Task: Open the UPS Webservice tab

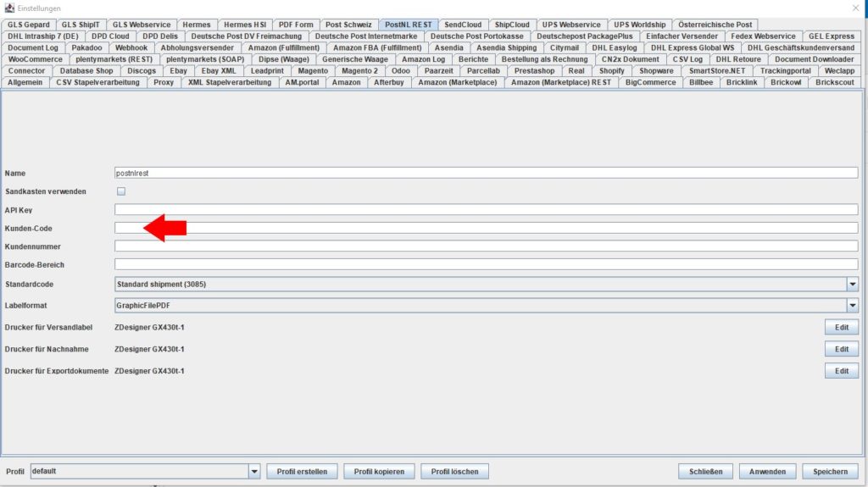Action: point(571,25)
